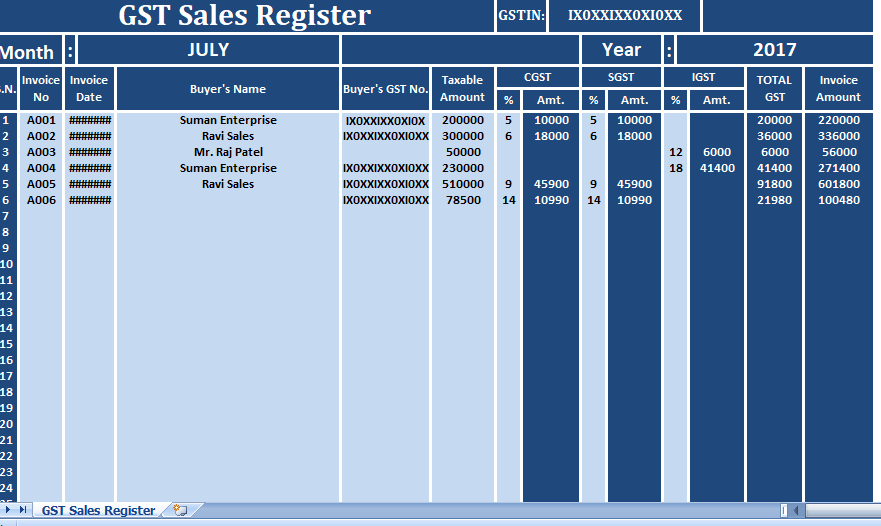The width and height of the screenshot is (881, 526).
Task: Open the GST Sales Register sheet tab
Action: 98,510
